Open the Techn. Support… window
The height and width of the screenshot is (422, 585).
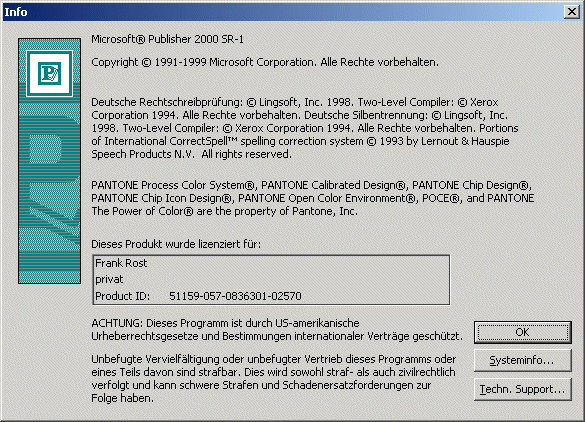tap(522, 389)
